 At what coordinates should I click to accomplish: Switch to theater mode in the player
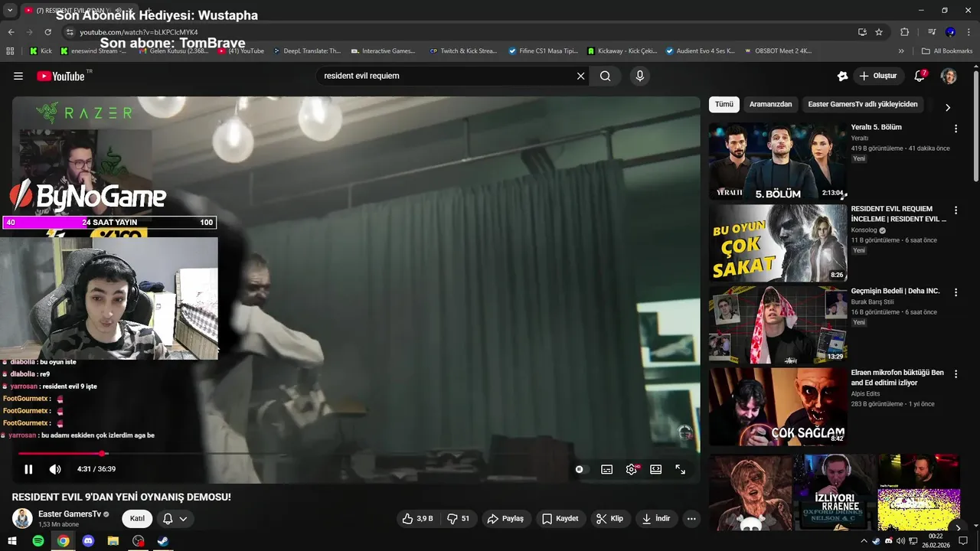click(656, 469)
